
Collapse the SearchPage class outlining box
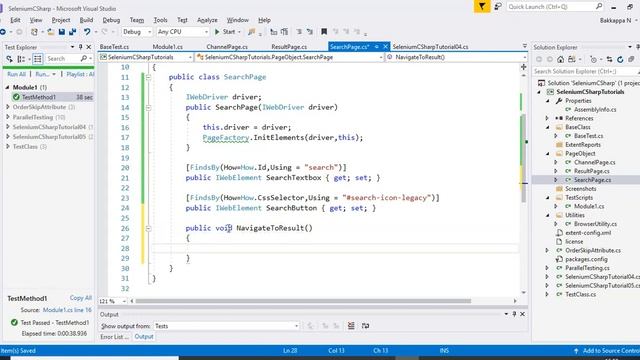tap(149, 77)
